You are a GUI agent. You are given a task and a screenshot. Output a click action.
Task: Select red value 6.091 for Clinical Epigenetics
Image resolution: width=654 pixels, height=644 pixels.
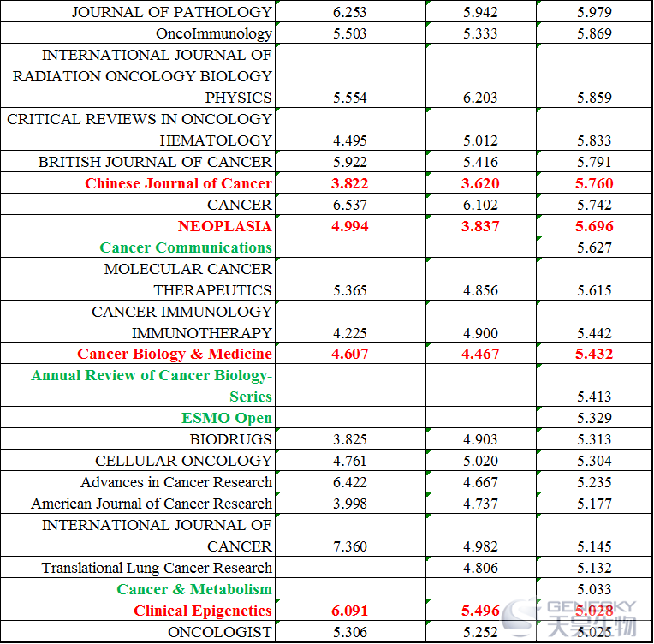[x=349, y=611]
